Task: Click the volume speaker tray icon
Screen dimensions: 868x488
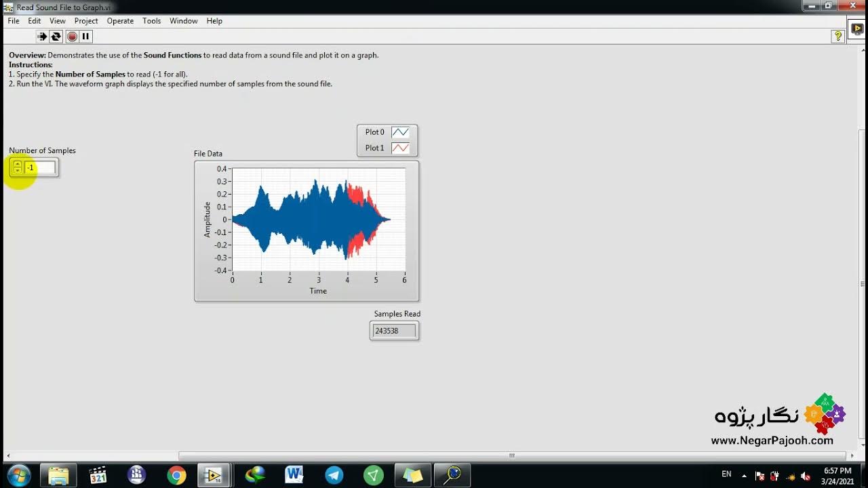Action: coord(806,476)
